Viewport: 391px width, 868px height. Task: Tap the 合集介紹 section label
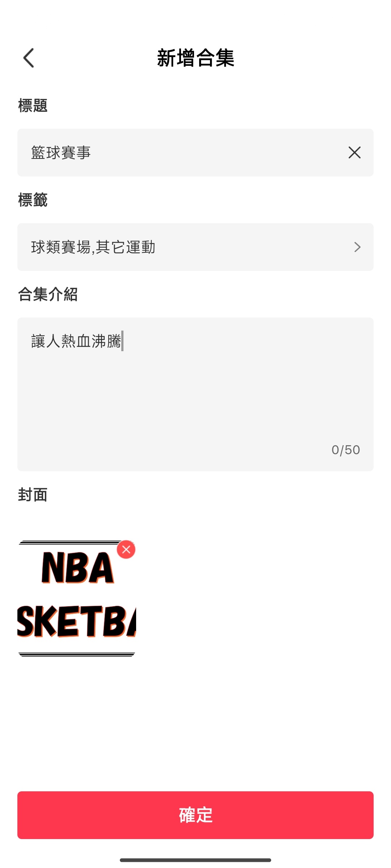[48, 294]
